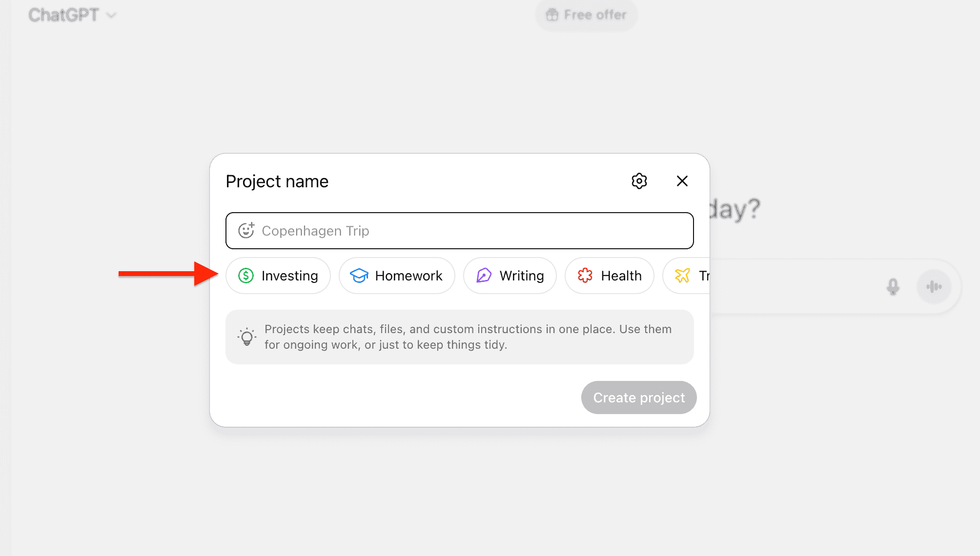Click the red Health badge icon

click(x=585, y=276)
